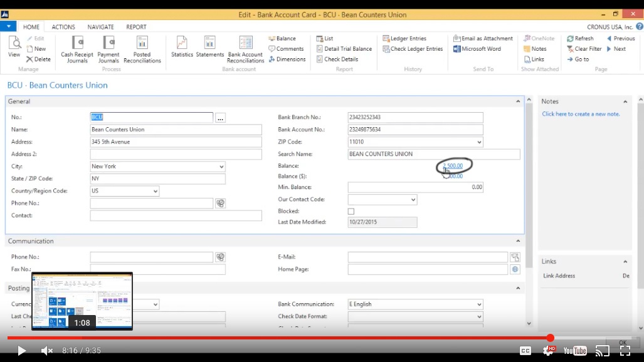
Task: Delete the current bank account
Action: coord(38,59)
